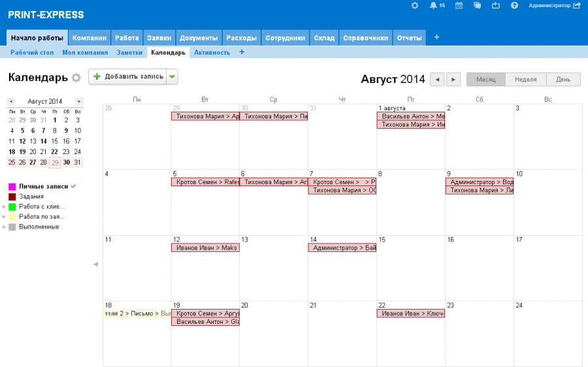Expand the Работа с клиентами category

point(5,206)
